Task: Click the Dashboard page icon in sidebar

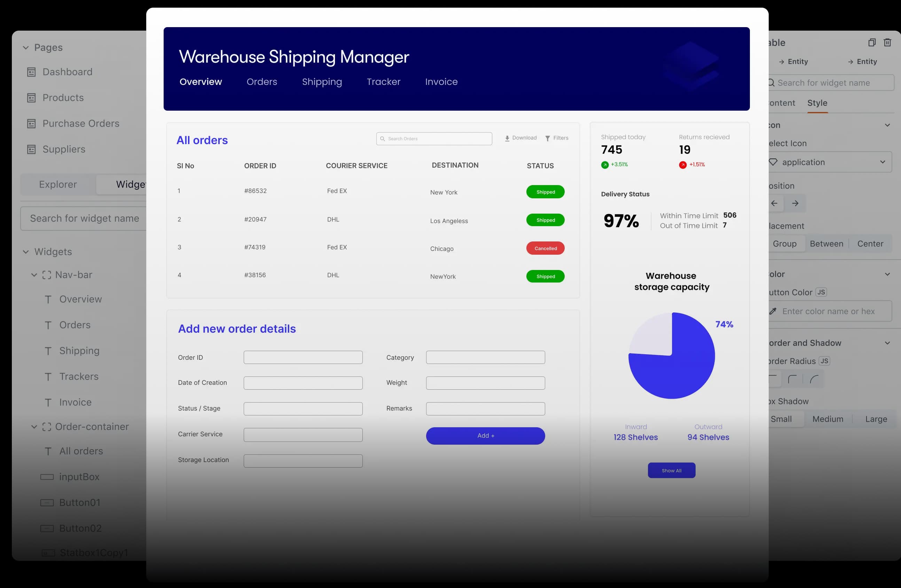Action: (x=31, y=72)
